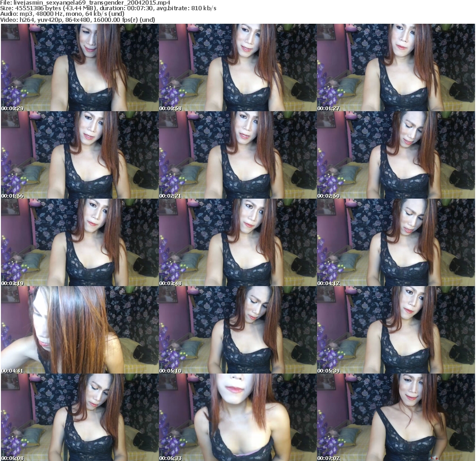The image size is (476, 461).
Task: Click the Video h264 864x480 line
Action: point(78,20)
